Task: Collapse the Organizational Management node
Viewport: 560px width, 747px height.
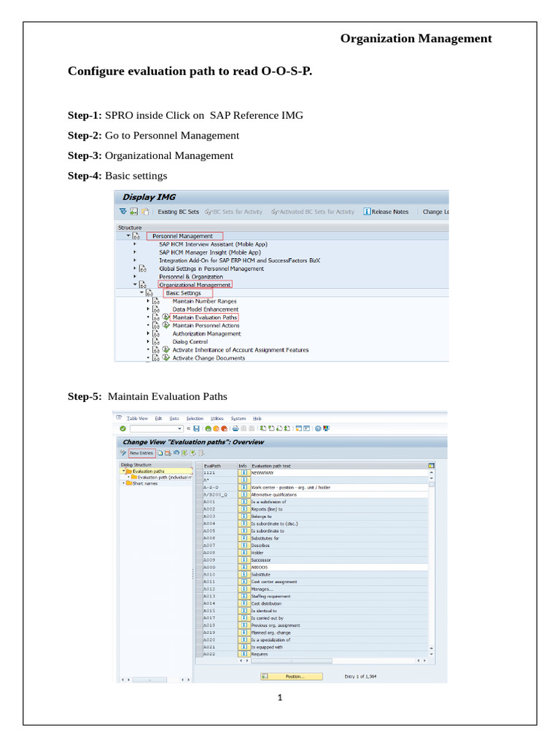Action: [135, 285]
